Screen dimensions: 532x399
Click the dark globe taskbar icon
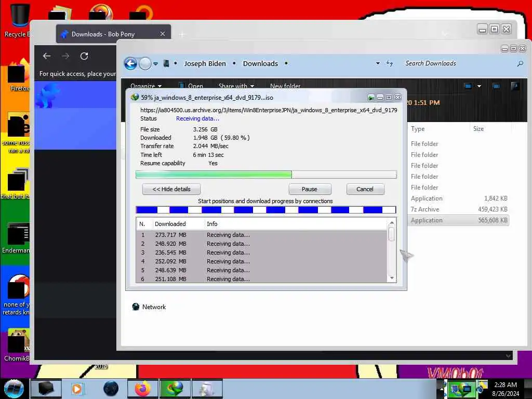click(111, 389)
